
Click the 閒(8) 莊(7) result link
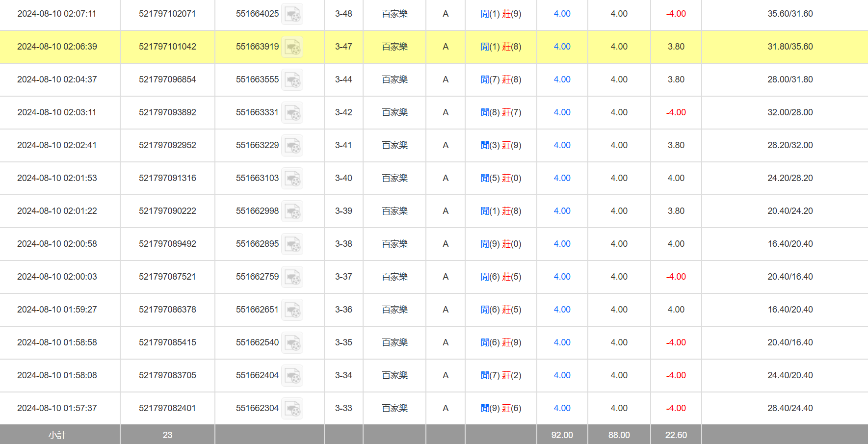[500, 112]
